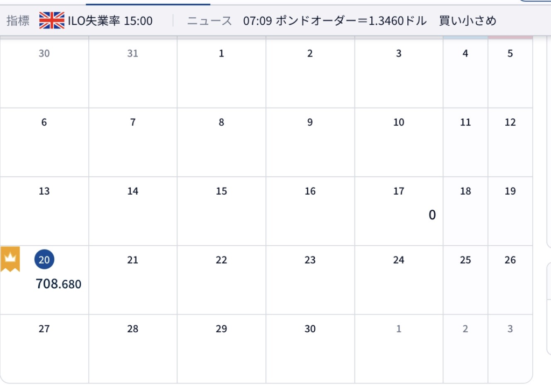Open the ILO失業率 15:00 indicator
Screen dimensions: 551x392
pos(110,21)
